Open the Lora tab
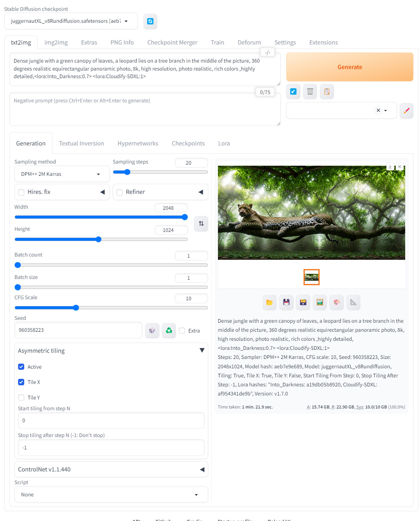This screenshot has width=420, height=521. 224,143
